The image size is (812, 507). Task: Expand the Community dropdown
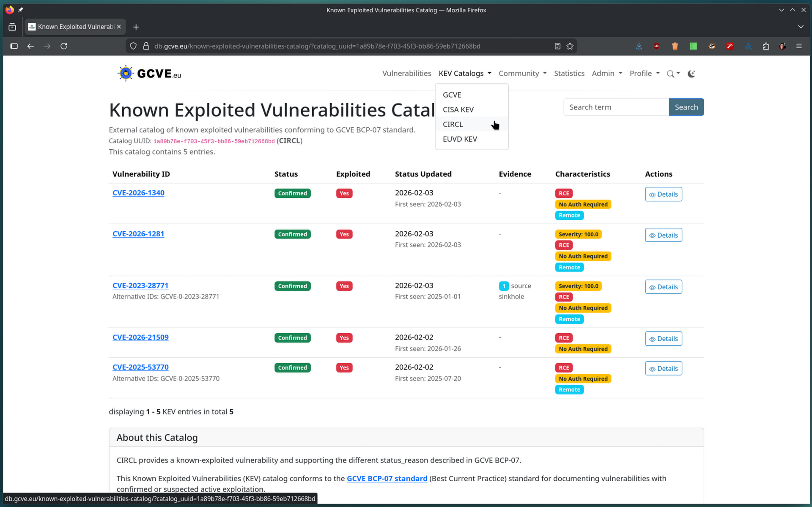tap(522, 73)
